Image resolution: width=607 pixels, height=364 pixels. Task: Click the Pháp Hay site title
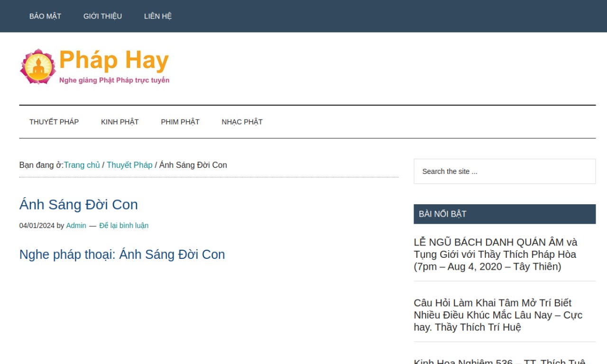click(114, 61)
